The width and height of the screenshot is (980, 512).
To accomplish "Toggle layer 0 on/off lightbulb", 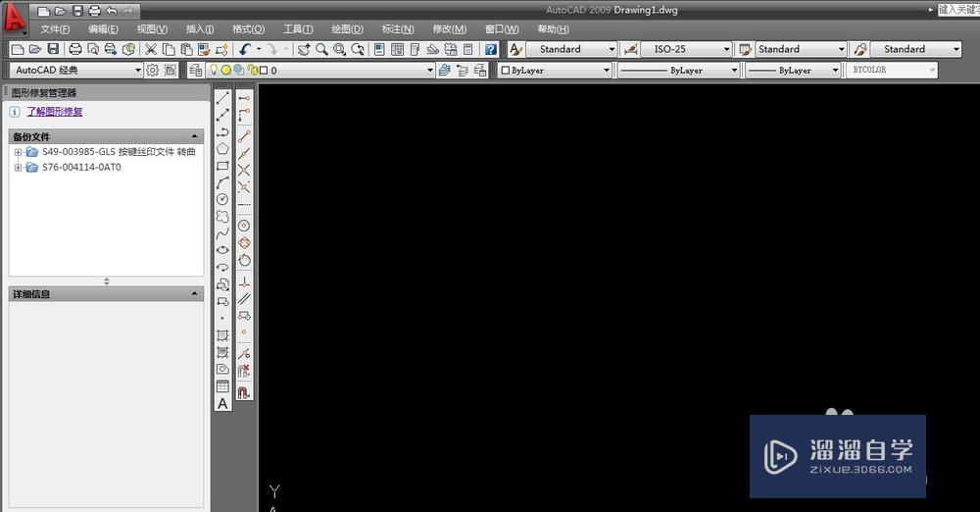I will coord(213,70).
